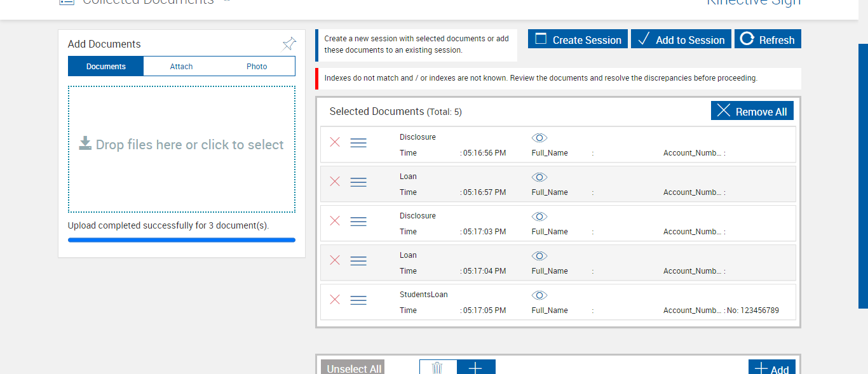Click the eye icon on the 05:16:57 Loan row
868x374 pixels.
tap(539, 177)
